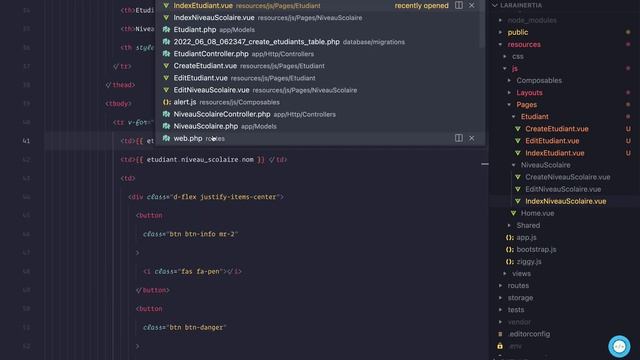Click Vue icon beside EditNiveauScolaire.vue in quick open
Viewport: 640px width, 360px height.
click(166, 90)
